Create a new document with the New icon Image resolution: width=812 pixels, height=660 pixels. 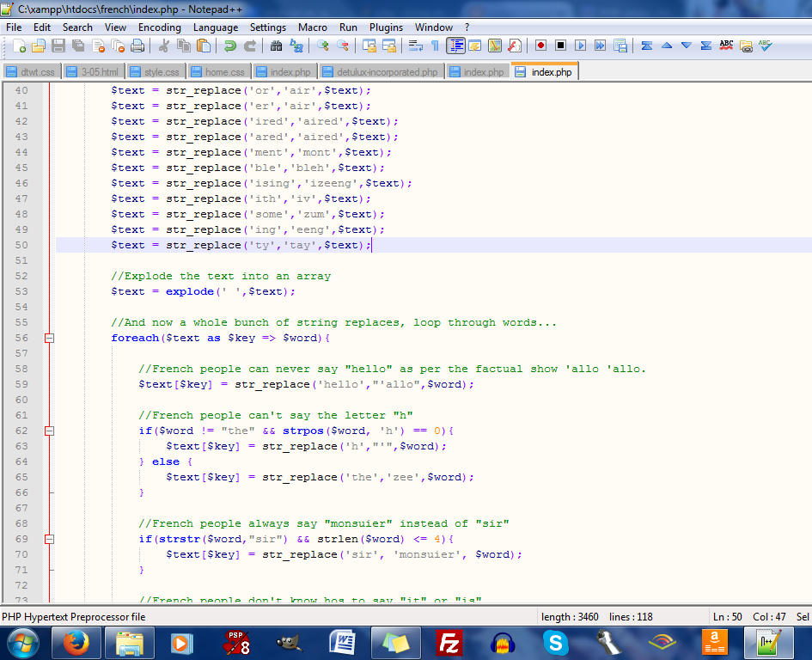tap(19, 46)
